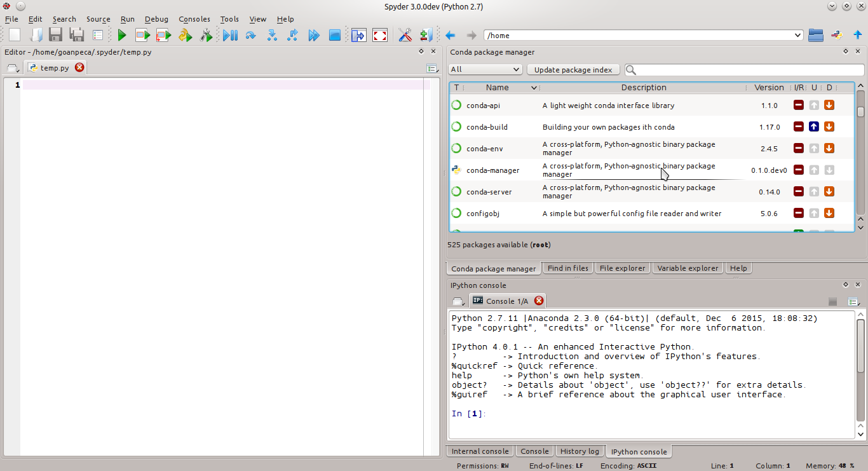Open the All package filter dropdown
Viewport: 868px width, 471px height.
click(x=485, y=70)
